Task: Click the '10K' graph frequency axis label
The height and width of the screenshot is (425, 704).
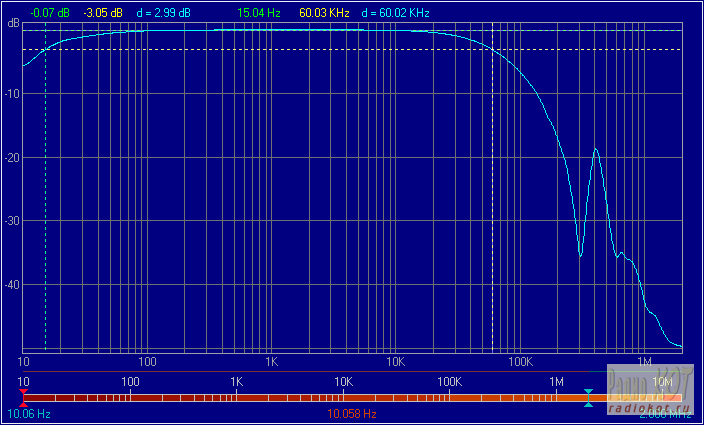Action: (396, 362)
